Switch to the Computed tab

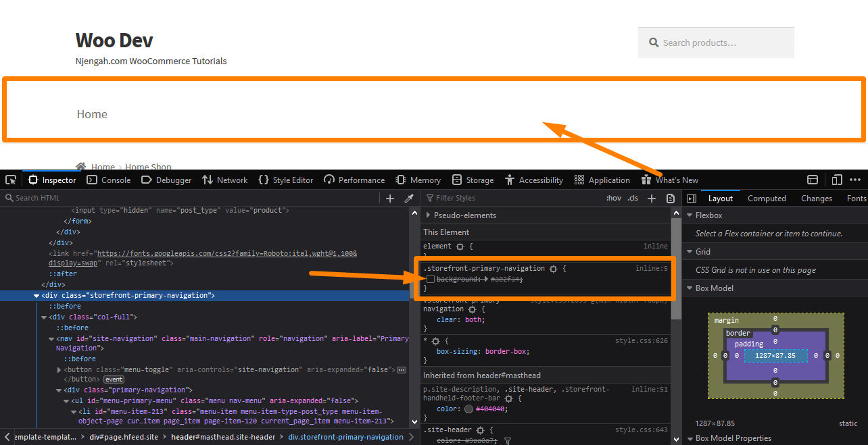tap(767, 199)
